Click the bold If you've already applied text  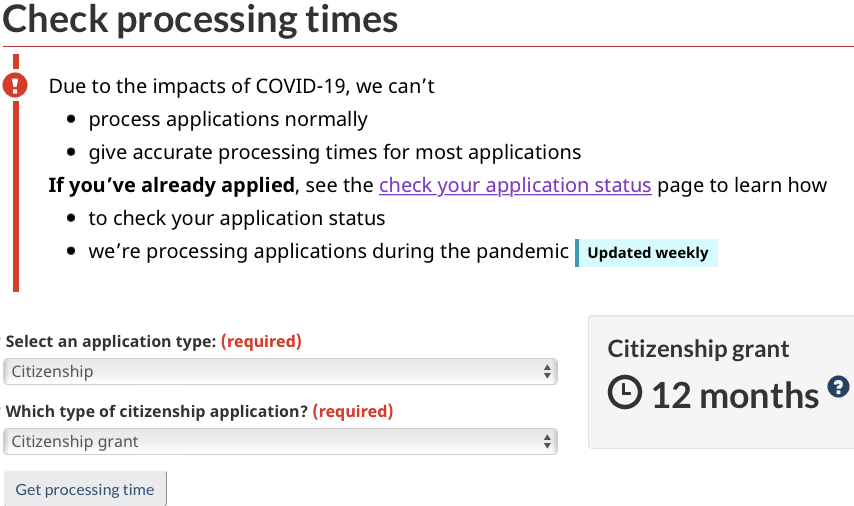[172, 185]
